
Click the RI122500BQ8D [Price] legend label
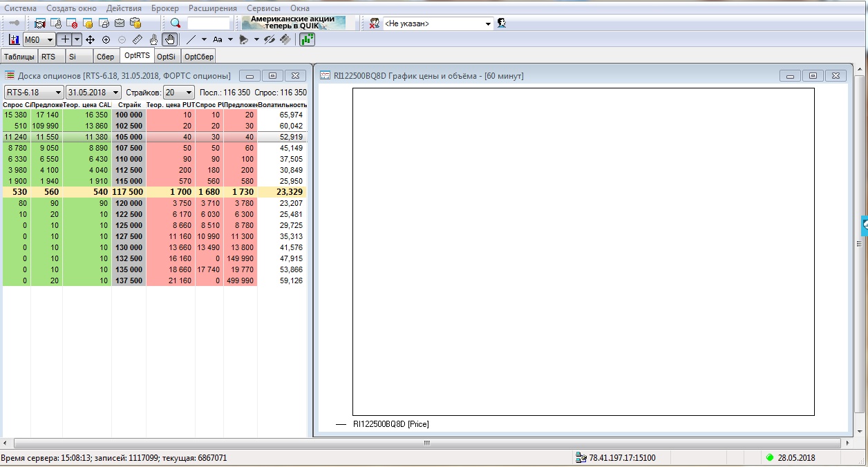(x=391, y=424)
